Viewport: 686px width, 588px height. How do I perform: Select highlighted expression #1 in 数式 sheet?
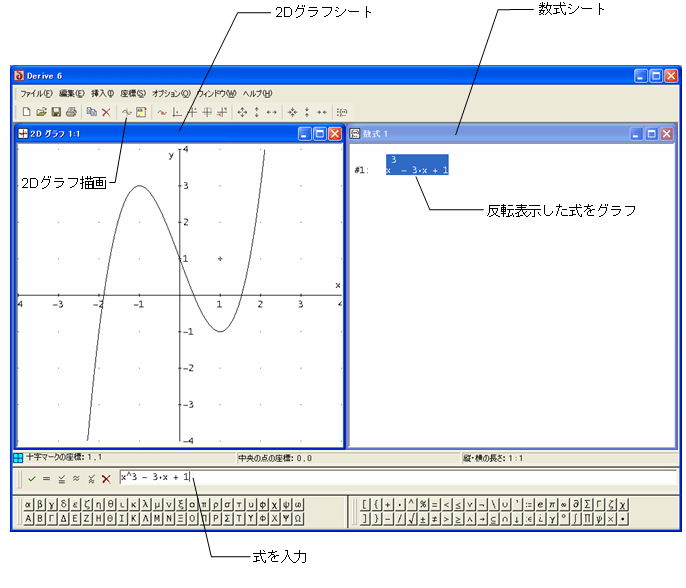[x=417, y=165]
